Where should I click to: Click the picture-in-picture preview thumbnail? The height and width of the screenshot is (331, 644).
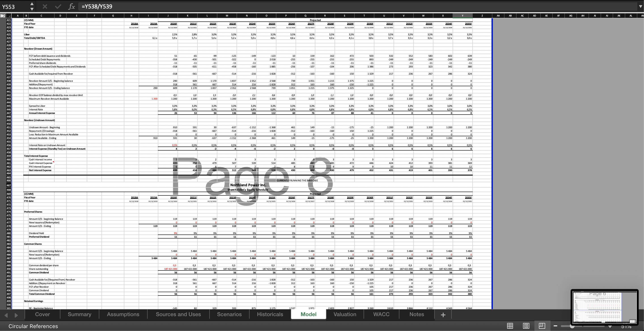click(604, 307)
